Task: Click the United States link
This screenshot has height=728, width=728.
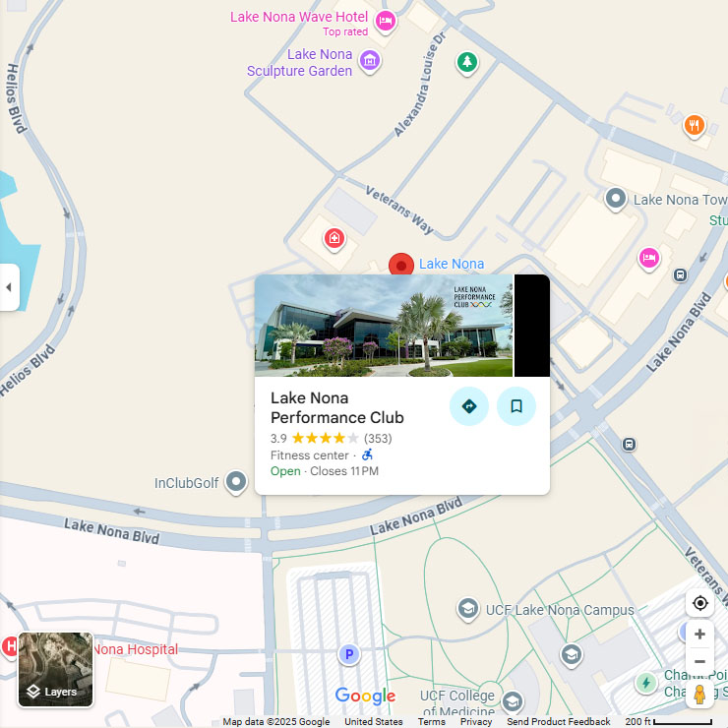Action: (x=373, y=721)
